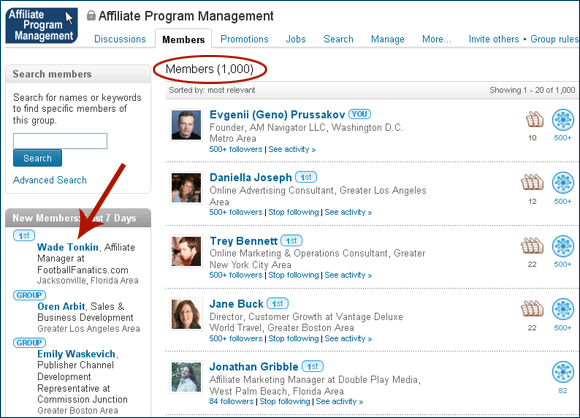Image resolution: width=580 pixels, height=418 pixels.
Task: Click 500+ followers under Trey Bennett
Action: coord(236,275)
